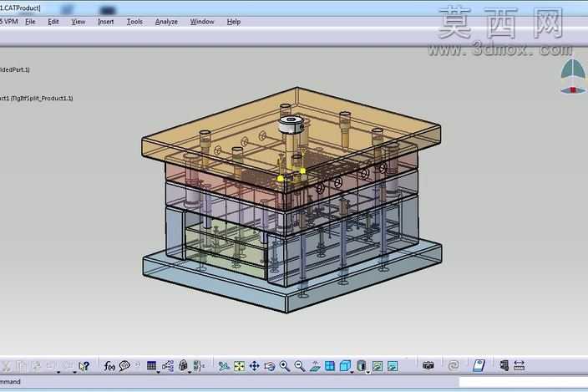Select the Rotate view tool
The width and height of the screenshot is (588, 392).
coord(269,366)
